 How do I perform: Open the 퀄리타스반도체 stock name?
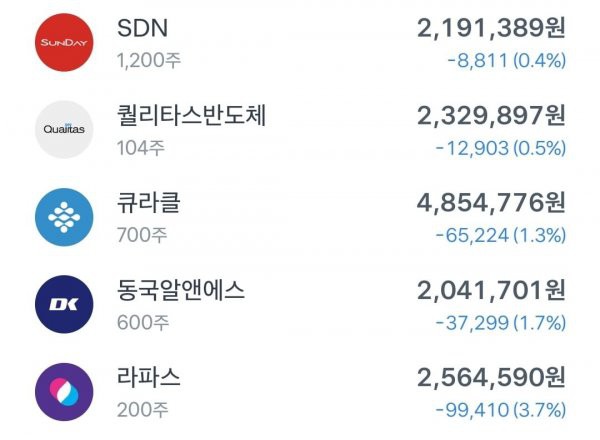[x=191, y=115]
